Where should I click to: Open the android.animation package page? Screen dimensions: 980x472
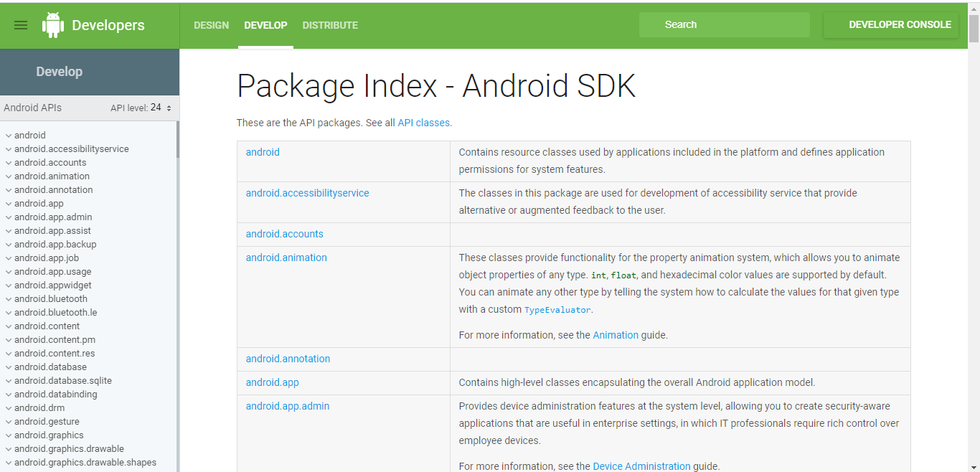pyautogui.click(x=286, y=257)
